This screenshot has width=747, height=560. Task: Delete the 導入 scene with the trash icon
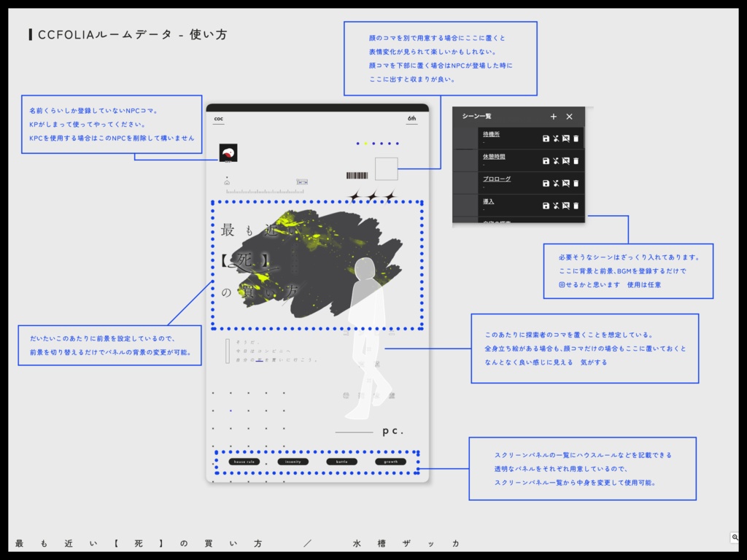pos(576,205)
